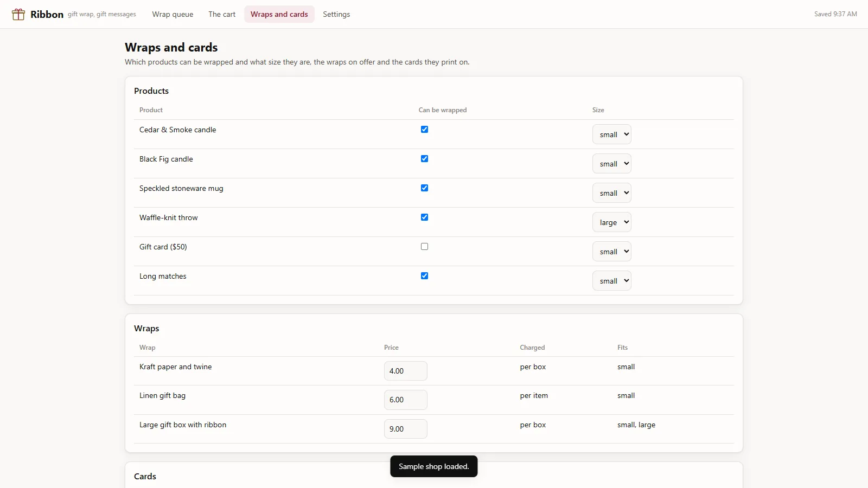Click the small, large fits value
The height and width of the screenshot is (488, 868).
(636, 425)
